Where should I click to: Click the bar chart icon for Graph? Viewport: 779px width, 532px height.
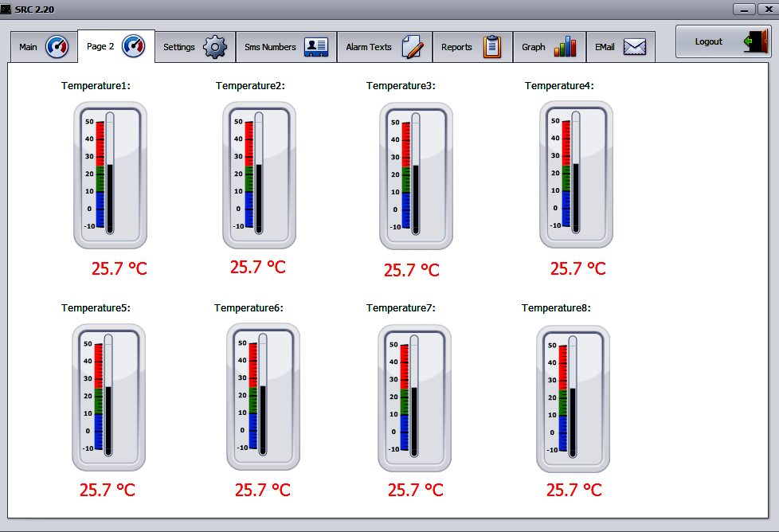point(565,47)
